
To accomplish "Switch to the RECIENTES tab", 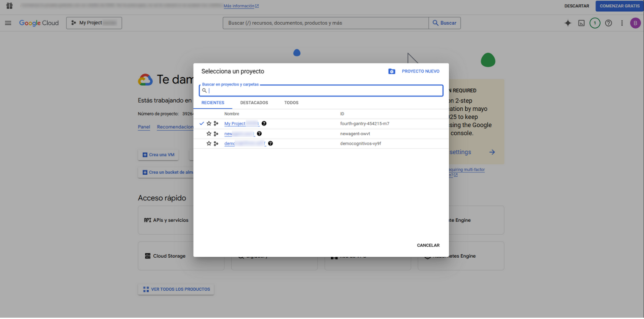I will click(x=213, y=103).
